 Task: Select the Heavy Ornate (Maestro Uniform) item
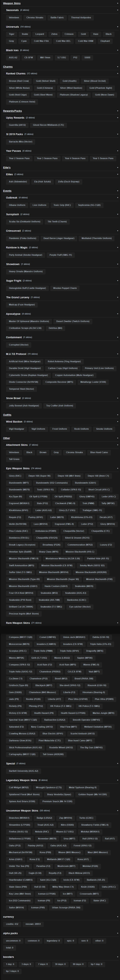pos(26,271)
